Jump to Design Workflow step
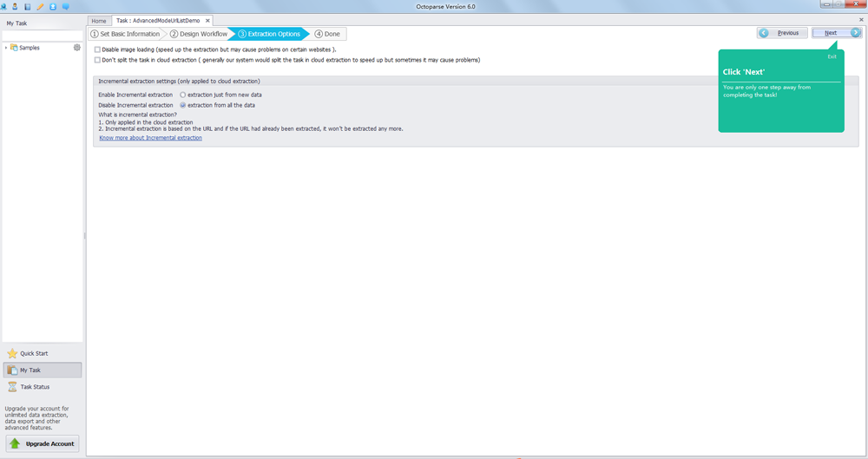This screenshot has height=459, width=868. 199,34
